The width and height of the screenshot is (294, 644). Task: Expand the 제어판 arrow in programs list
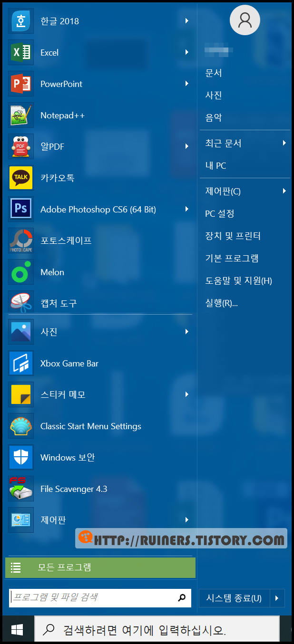[x=187, y=520]
